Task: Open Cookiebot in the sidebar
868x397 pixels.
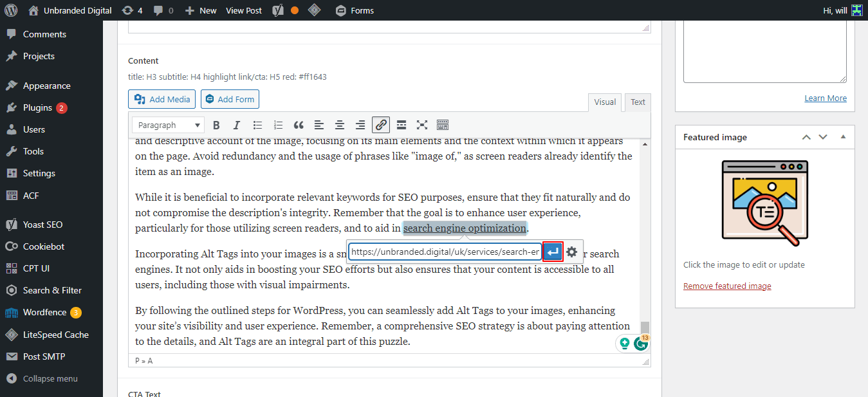Action: click(x=44, y=246)
